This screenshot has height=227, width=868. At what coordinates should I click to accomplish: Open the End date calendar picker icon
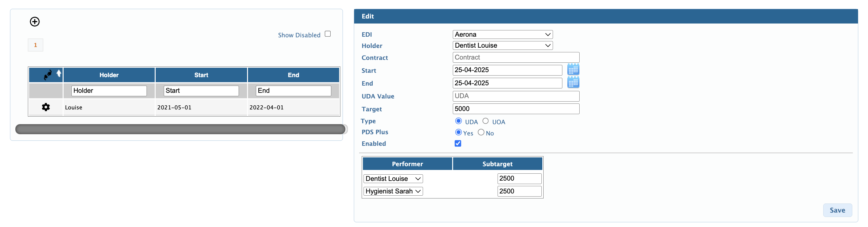573,83
